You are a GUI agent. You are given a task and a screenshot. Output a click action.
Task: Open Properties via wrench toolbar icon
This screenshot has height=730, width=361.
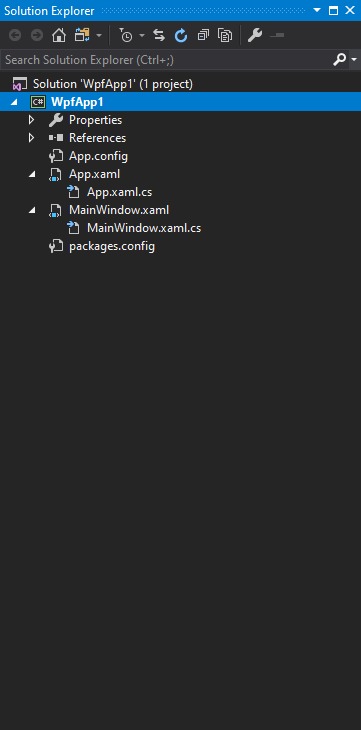point(255,35)
